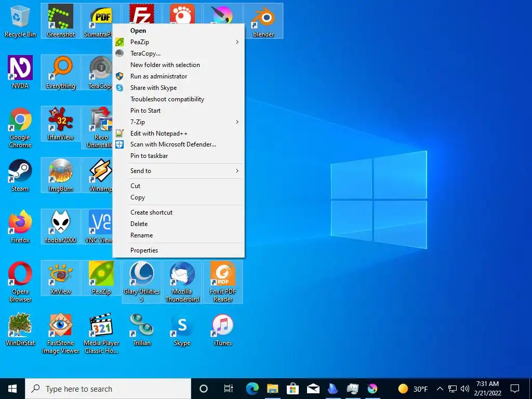Open File Explorer from the taskbar

(272, 389)
